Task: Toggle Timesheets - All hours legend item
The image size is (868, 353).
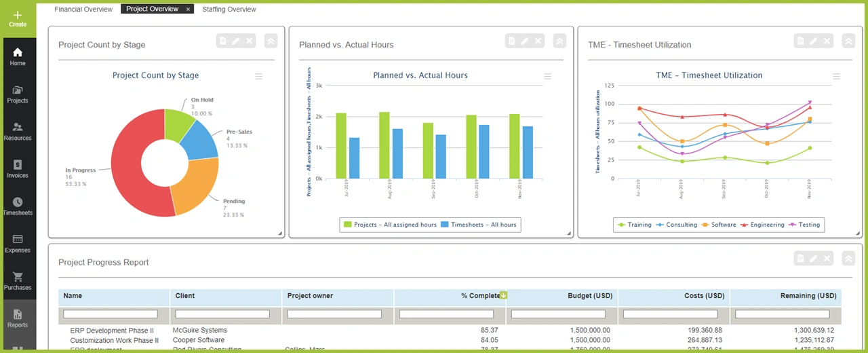Action: 478,225
